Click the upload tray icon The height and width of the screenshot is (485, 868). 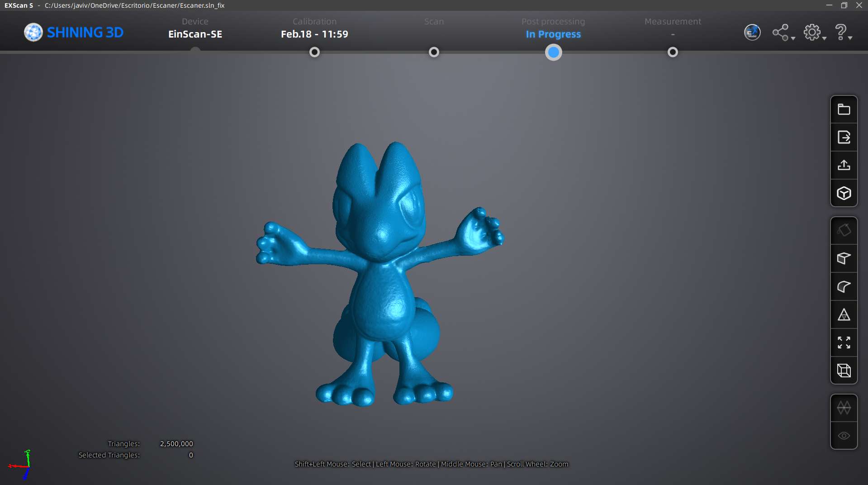pos(844,166)
